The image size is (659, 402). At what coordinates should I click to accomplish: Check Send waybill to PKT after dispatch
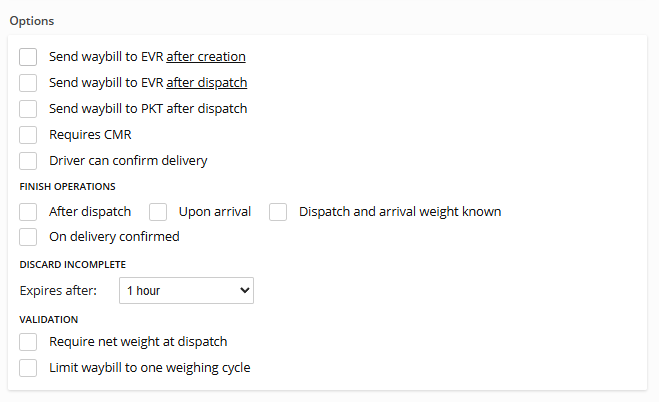[x=28, y=109]
